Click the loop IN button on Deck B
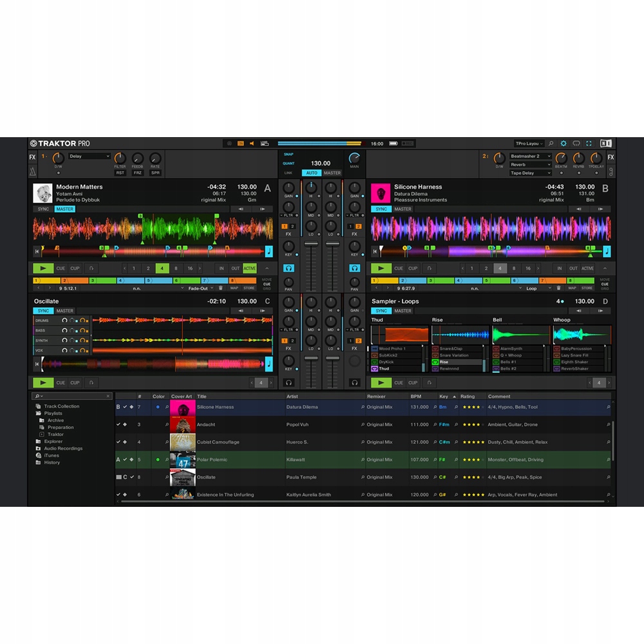The image size is (644, 644). (x=560, y=268)
